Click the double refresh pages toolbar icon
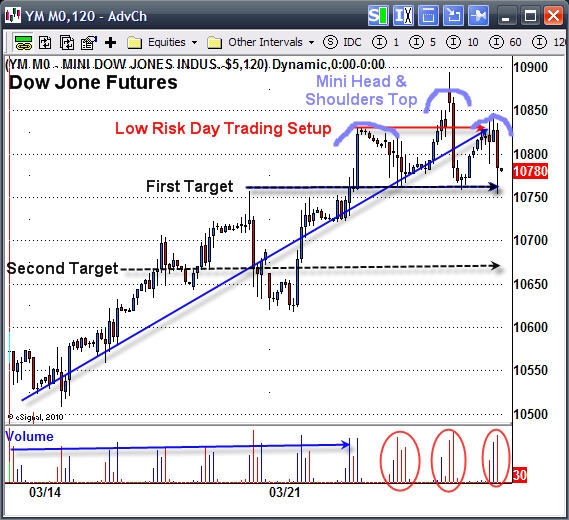Screen dimensions: 569x520 click(x=67, y=43)
